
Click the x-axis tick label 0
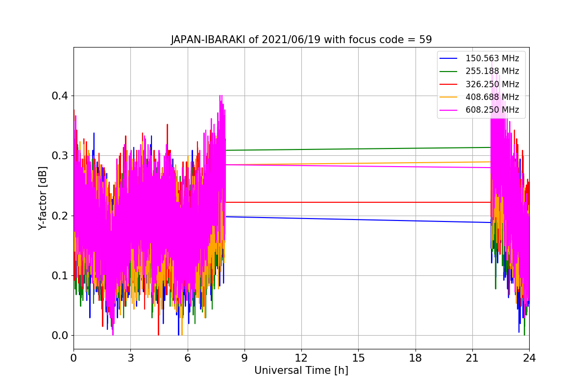[x=73, y=358]
